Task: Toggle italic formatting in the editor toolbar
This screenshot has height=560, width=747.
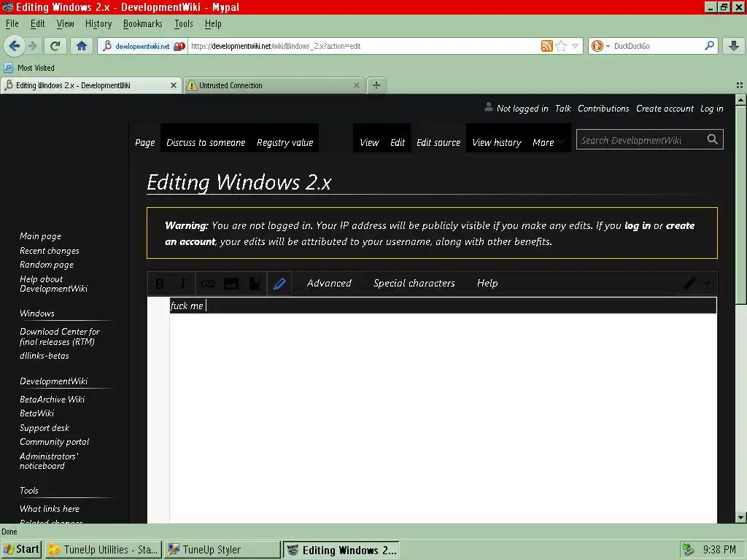Action: coord(183,284)
